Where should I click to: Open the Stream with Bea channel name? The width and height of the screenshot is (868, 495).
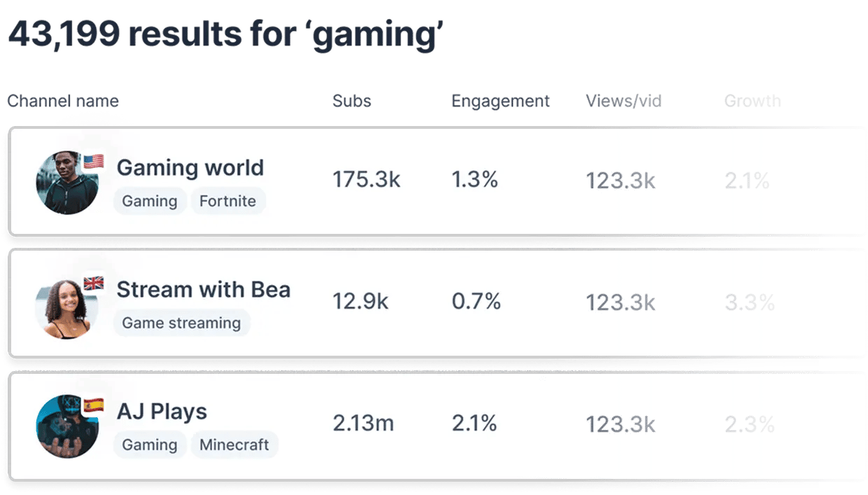tap(203, 290)
